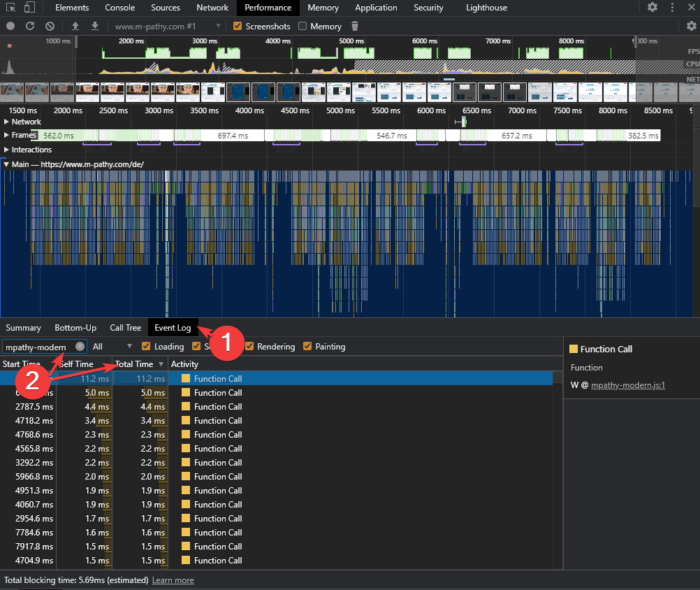Viewport: 700px width, 590px height.
Task: Open the Lighthouse panel tab
Action: [x=487, y=8]
